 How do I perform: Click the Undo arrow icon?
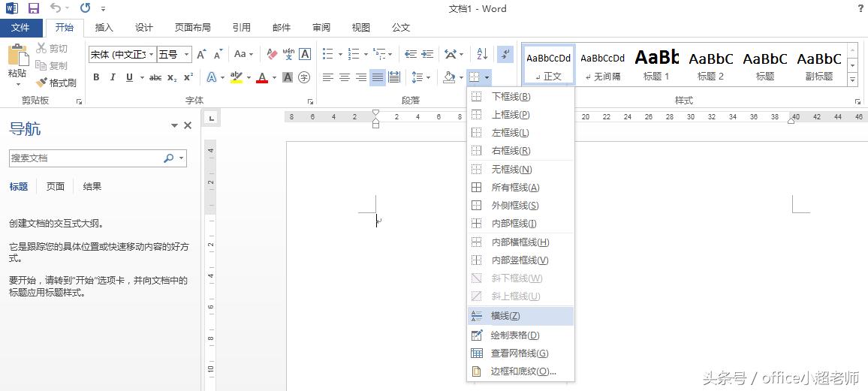click(56, 8)
